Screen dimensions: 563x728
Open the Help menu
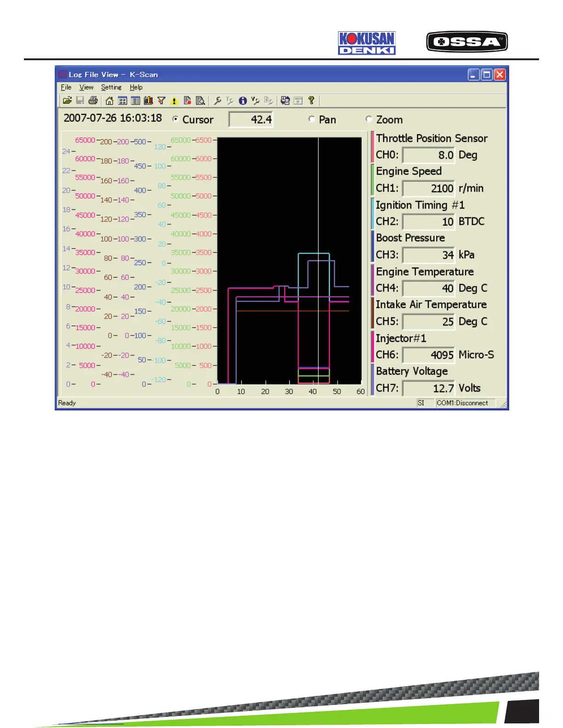pos(136,87)
